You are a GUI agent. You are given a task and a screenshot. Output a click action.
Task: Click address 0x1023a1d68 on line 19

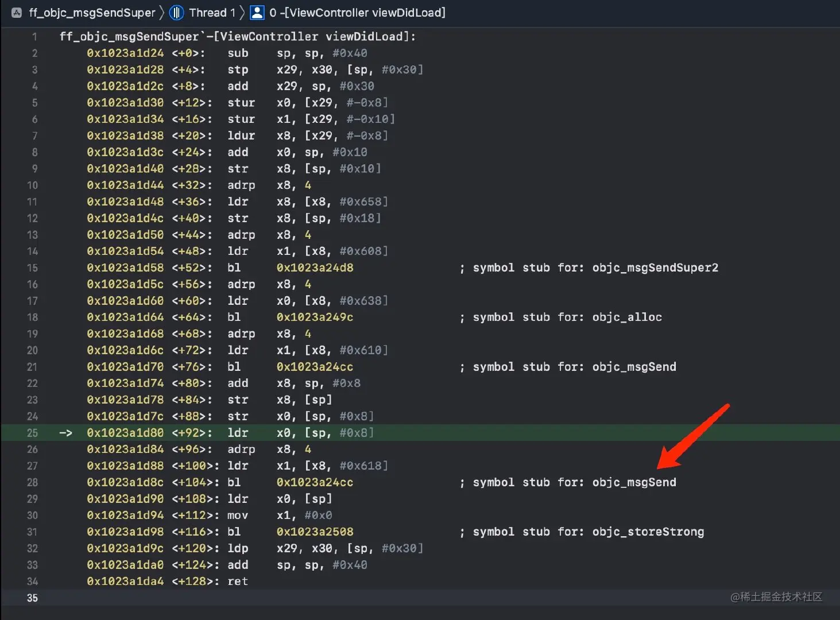[x=125, y=334]
